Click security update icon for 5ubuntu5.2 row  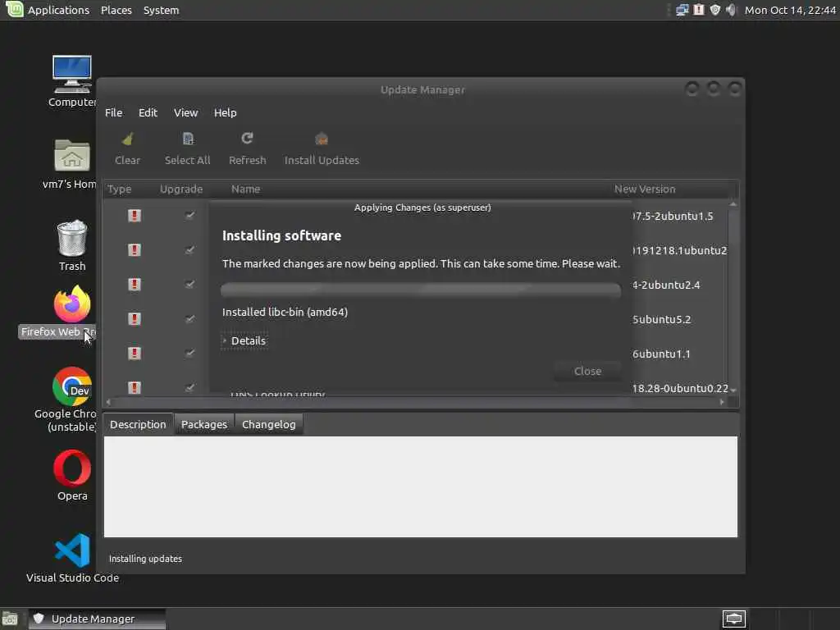134,319
